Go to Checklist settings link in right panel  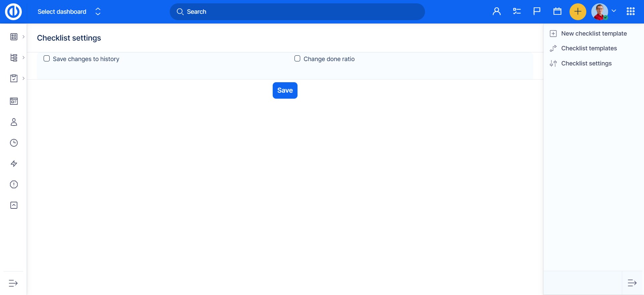pyautogui.click(x=586, y=63)
